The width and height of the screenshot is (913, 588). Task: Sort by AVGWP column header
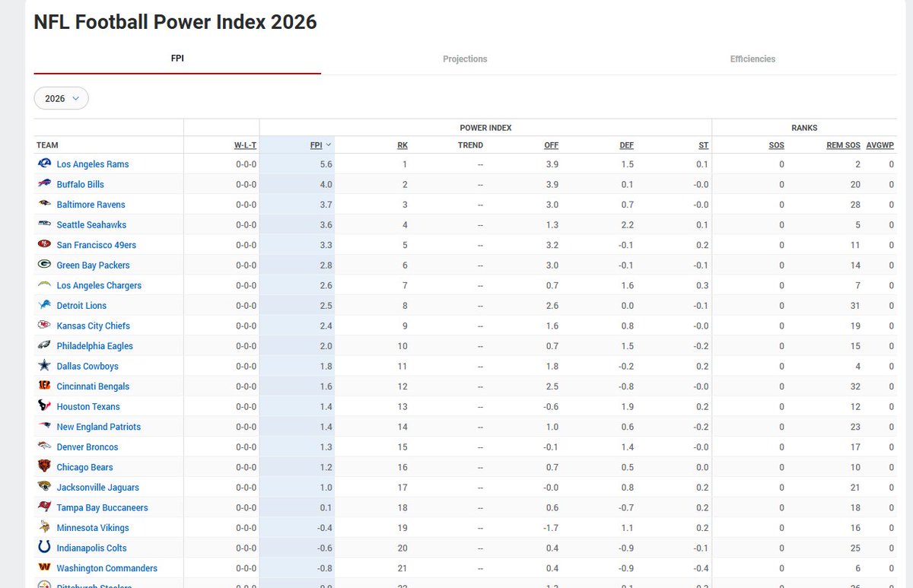tap(880, 145)
